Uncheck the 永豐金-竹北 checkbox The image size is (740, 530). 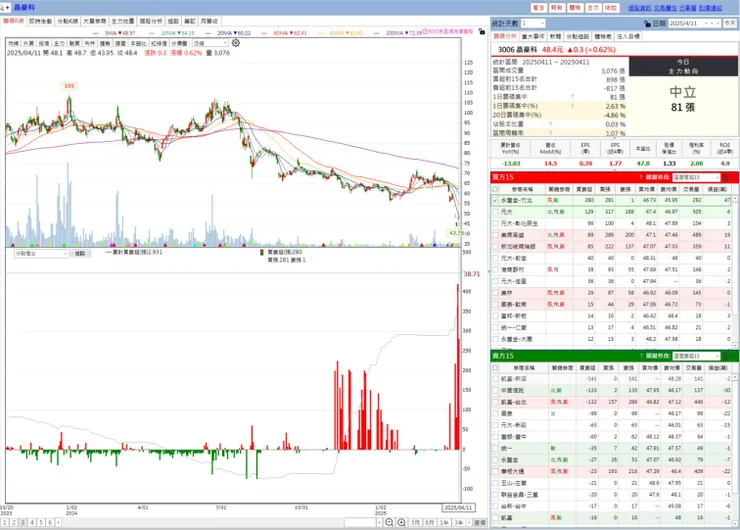pyautogui.click(x=495, y=200)
